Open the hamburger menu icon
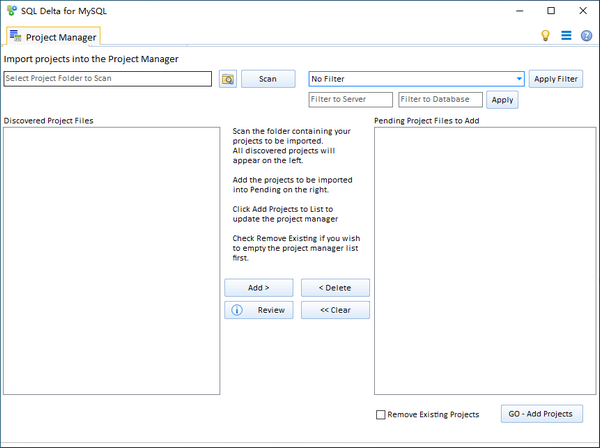Image resolution: width=600 pixels, height=448 pixels. pyautogui.click(x=566, y=36)
